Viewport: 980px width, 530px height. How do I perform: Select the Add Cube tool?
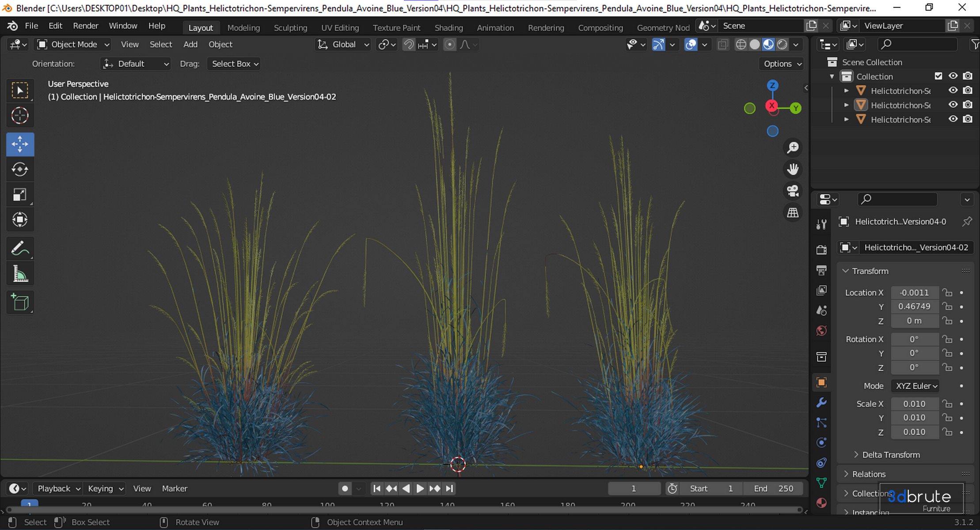(x=20, y=303)
